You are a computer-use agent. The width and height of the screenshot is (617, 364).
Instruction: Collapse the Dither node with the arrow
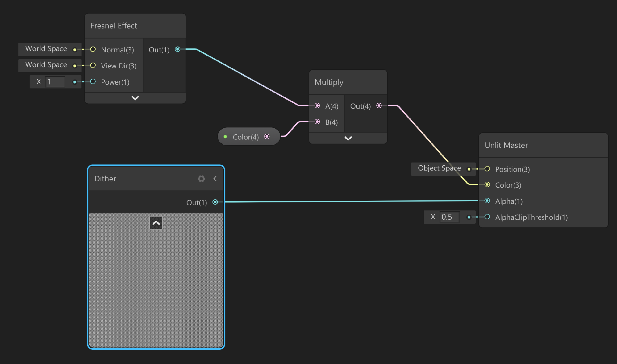tap(215, 179)
